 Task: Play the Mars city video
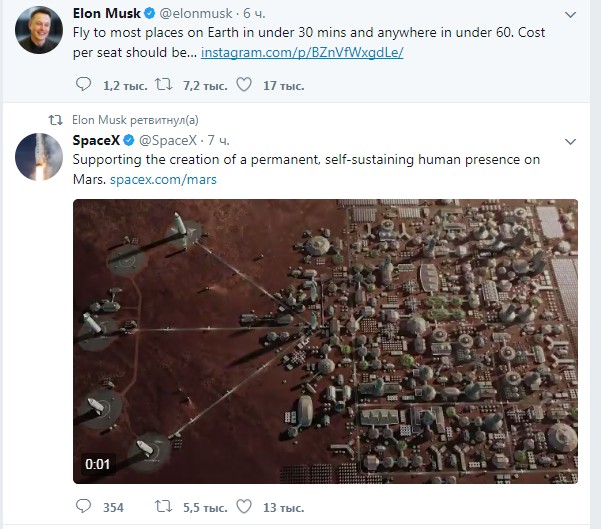[325, 341]
